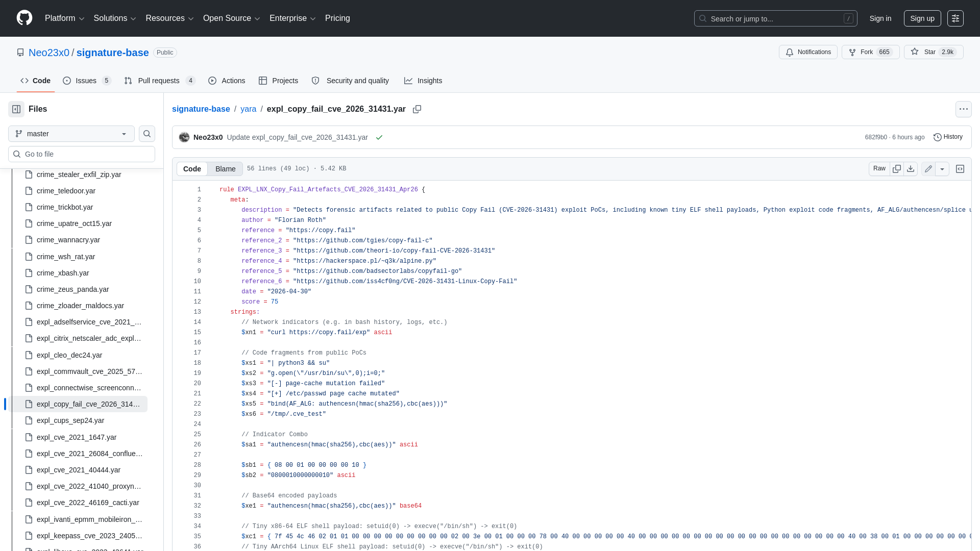Open History of this file

click(948, 137)
